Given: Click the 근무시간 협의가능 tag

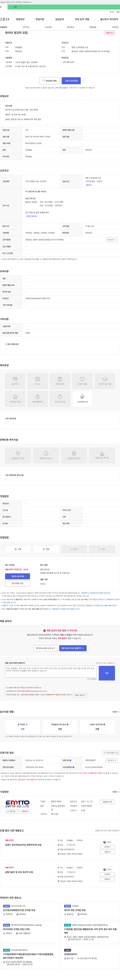Looking at the screenshot, I should pos(31,216).
